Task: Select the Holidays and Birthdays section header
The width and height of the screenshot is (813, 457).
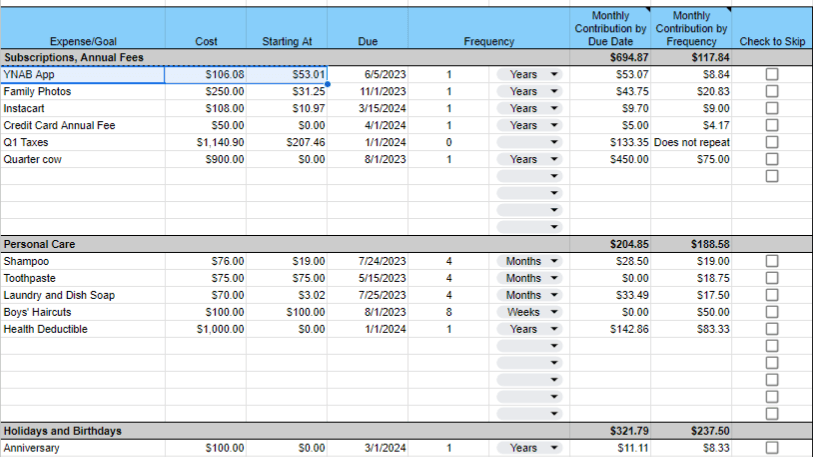Action: click(x=406, y=431)
